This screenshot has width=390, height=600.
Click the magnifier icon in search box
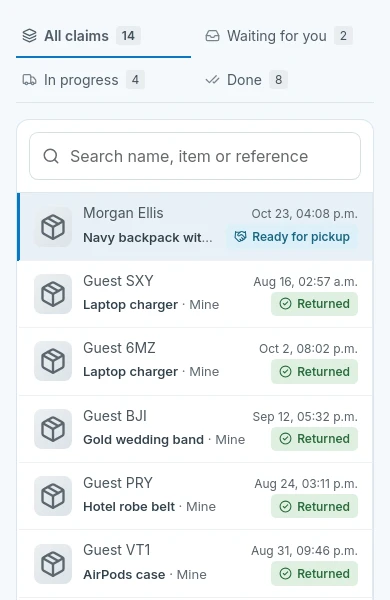pyautogui.click(x=51, y=156)
